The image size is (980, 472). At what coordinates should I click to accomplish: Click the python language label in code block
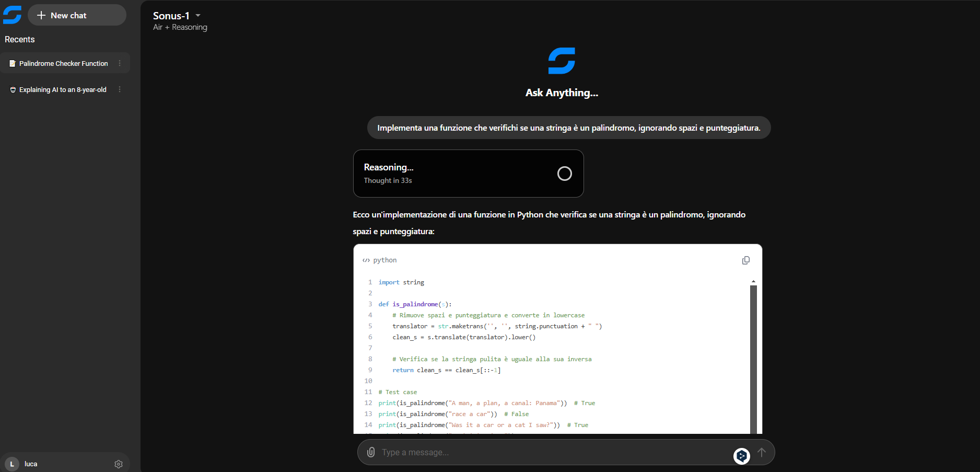click(385, 260)
